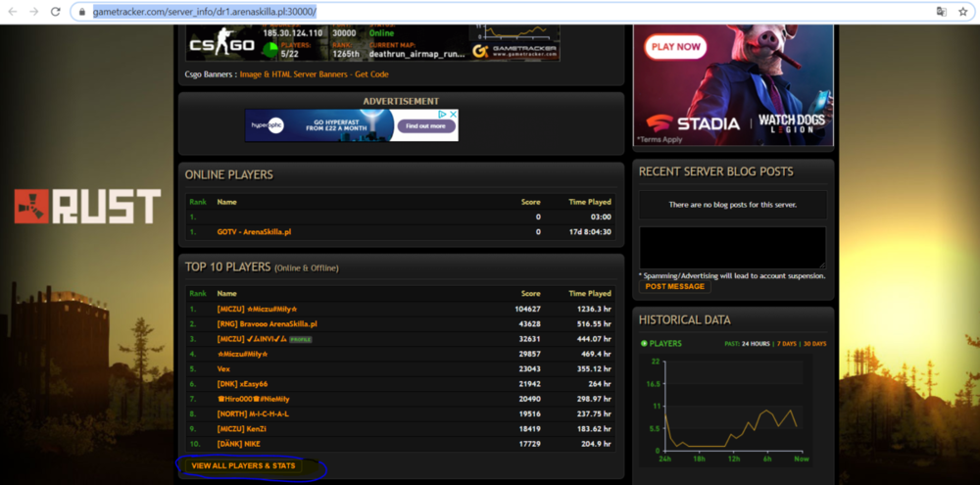Click the CS:GO game logo in banner
980x485 pixels.
(x=221, y=44)
